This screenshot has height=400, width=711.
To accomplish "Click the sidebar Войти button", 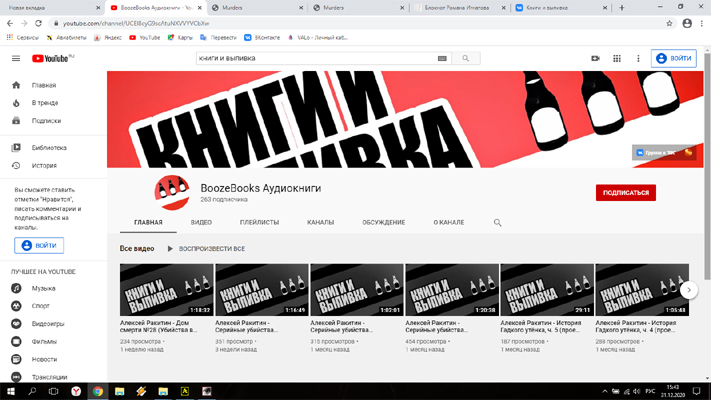I will (39, 245).
